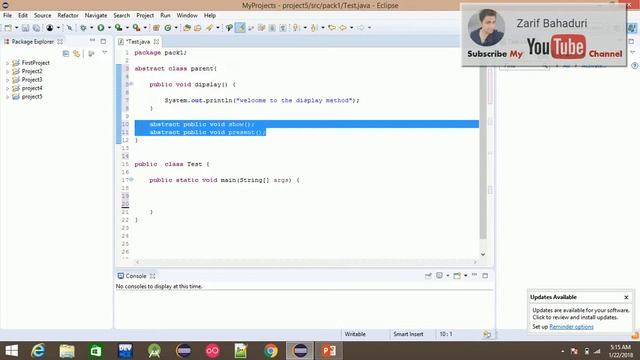
Task: Click Display Selected Console icon
Action: (x=440, y=276)
